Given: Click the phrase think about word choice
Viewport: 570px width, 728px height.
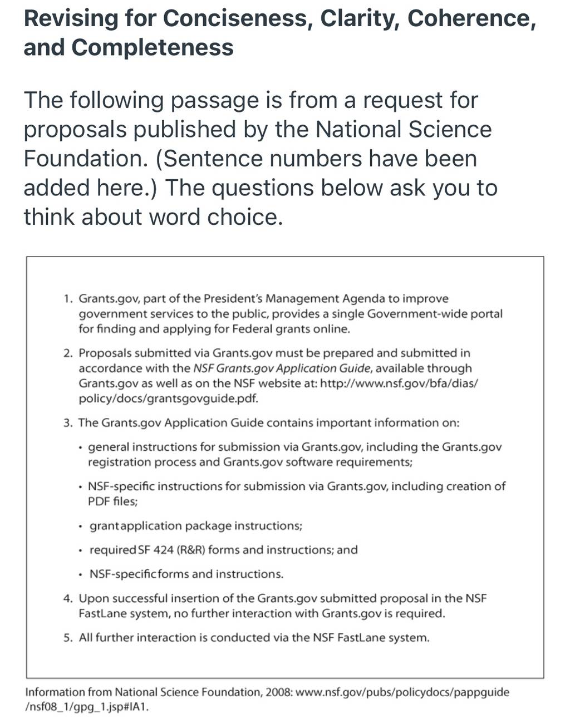Looking at the screenshot, I should tap(153, 217).
